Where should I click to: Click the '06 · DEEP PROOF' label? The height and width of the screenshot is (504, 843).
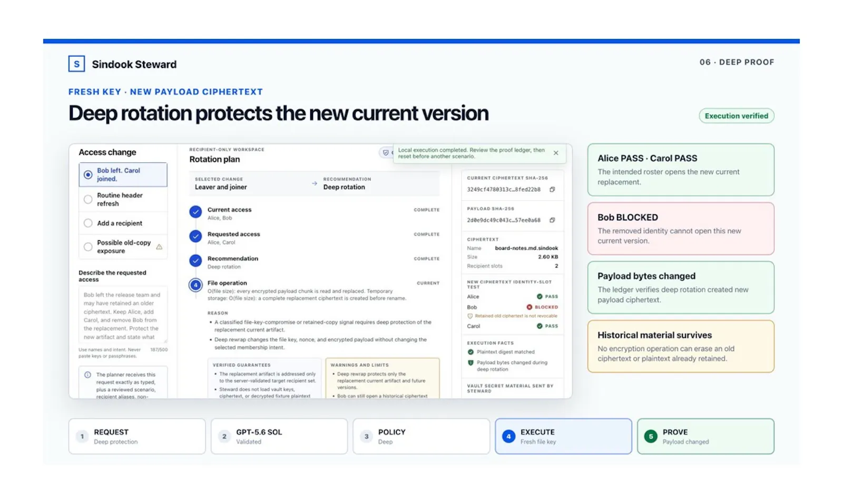737,62
